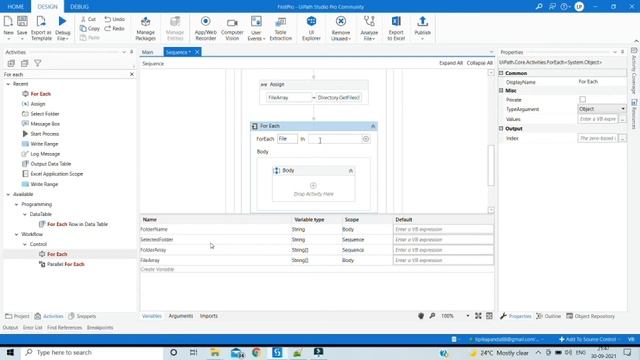Click plus icon in For Each In field
Screen dimensions: 640x360
(x=366, y=139)
